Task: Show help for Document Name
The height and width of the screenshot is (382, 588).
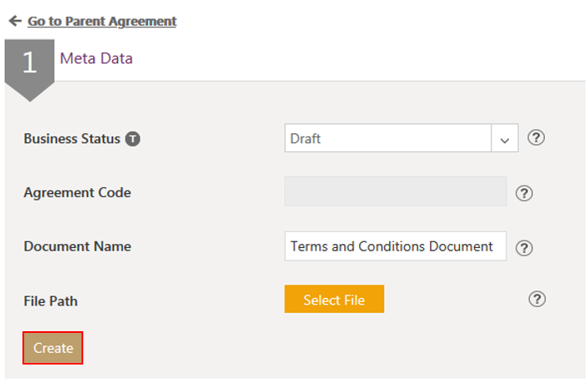Action: pos(524,247)
